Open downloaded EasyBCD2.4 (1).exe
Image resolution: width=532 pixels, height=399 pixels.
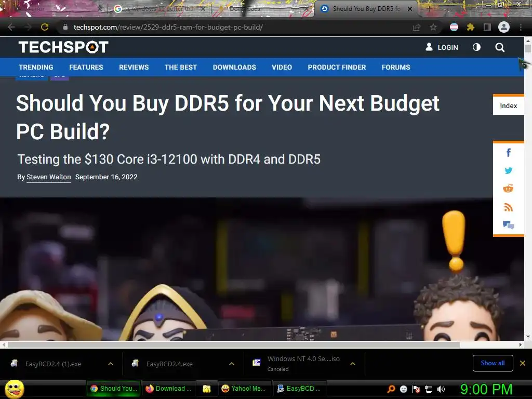tap(53, 364)
